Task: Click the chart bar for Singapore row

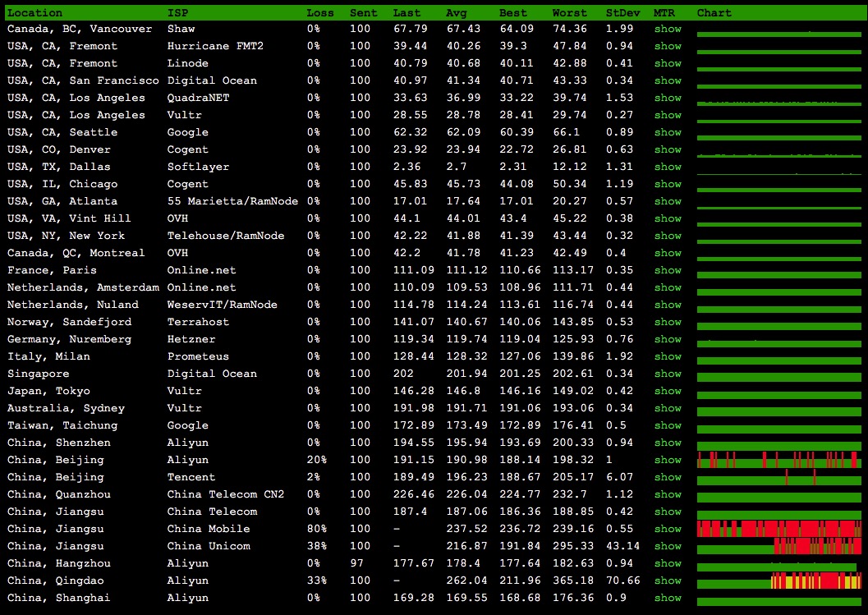Action: click(778, 377)
